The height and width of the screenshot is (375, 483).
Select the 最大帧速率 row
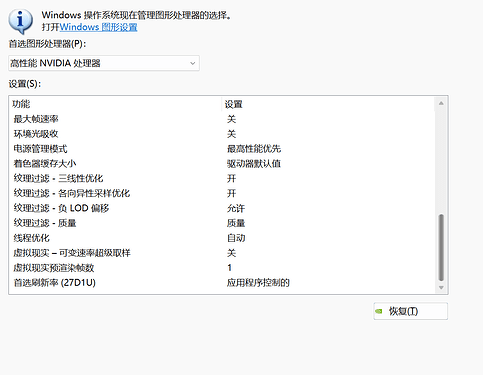pyautogui.click(x=222, y=119)
